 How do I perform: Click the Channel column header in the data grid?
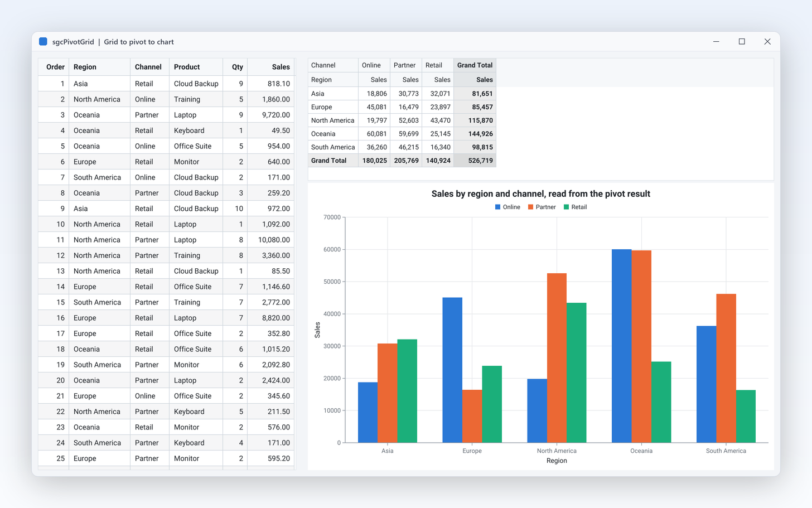point(150,67)
